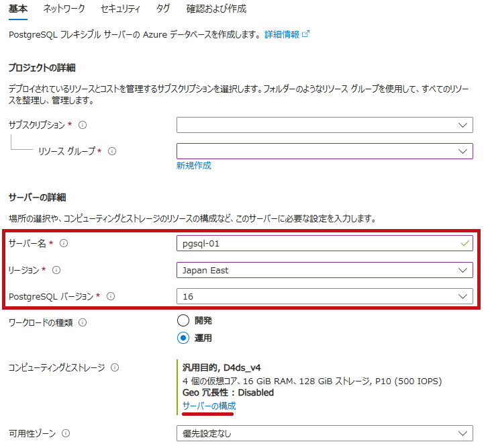The width and height of the screenshot is (490, 448).
Task: Click info icon beside リソース グループ
Action: (x=112, y=151)
